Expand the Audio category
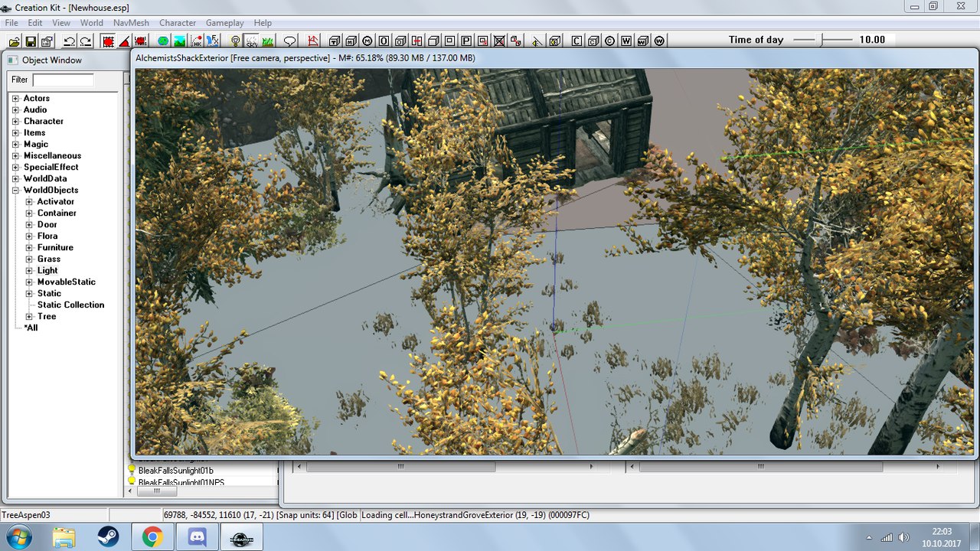 pyautogui.click(x=15, y=110)
